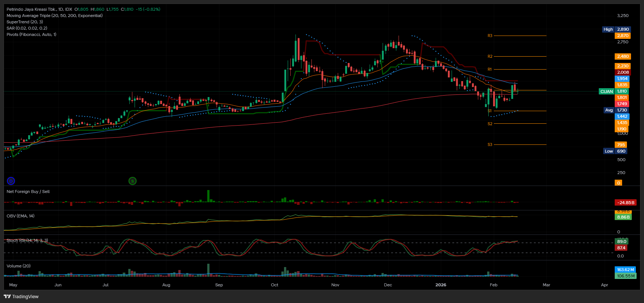The width and height of the screenshot is (644, 303).
Task: Click the dark red 2,008 SuperTrend value tag
Action: pyautogui.click(x=622, y=72)
